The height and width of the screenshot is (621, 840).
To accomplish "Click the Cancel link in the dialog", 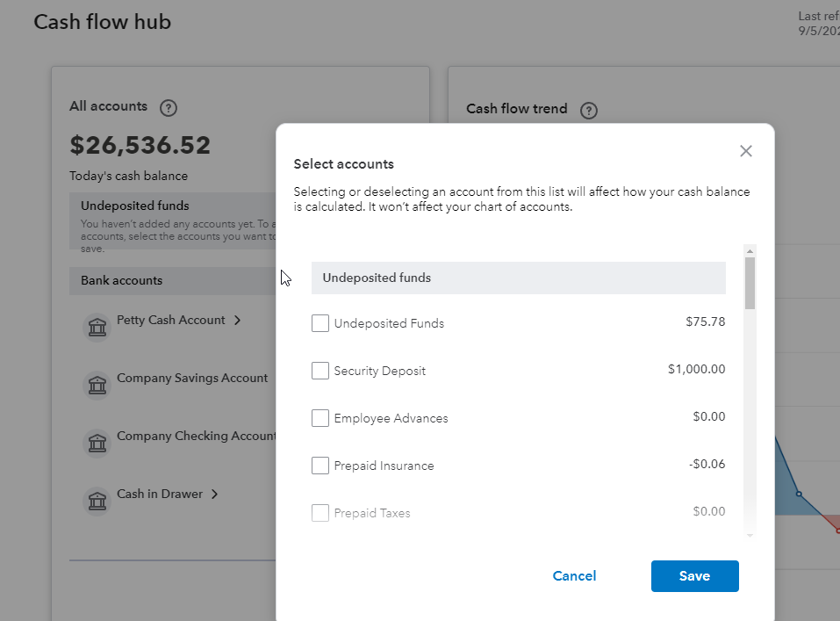I will point(574,576).
